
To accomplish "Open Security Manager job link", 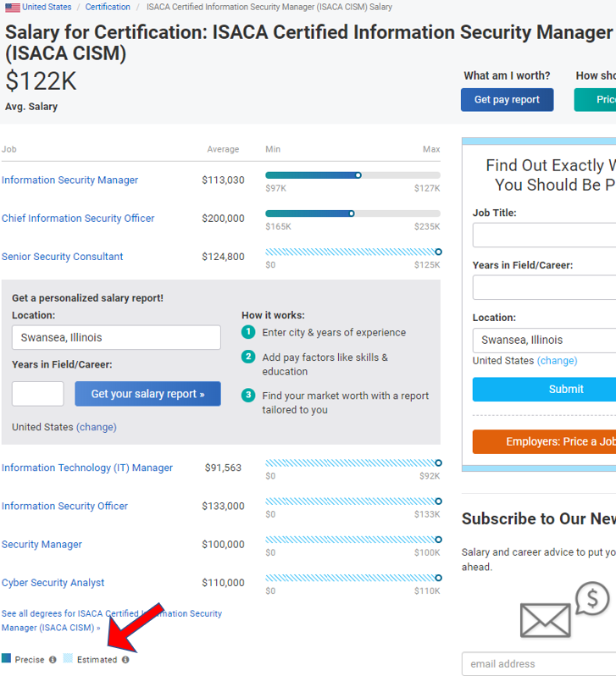I will tap(42, 544).
